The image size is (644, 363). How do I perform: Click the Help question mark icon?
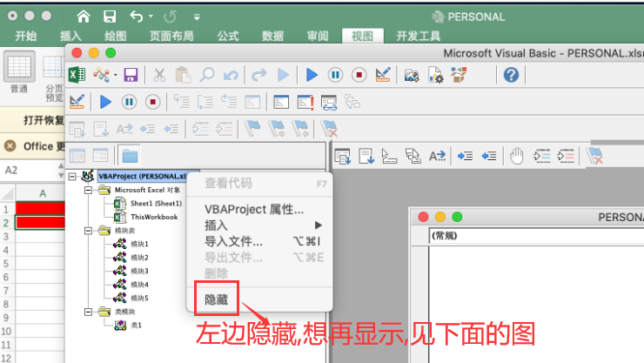[511, 75]
